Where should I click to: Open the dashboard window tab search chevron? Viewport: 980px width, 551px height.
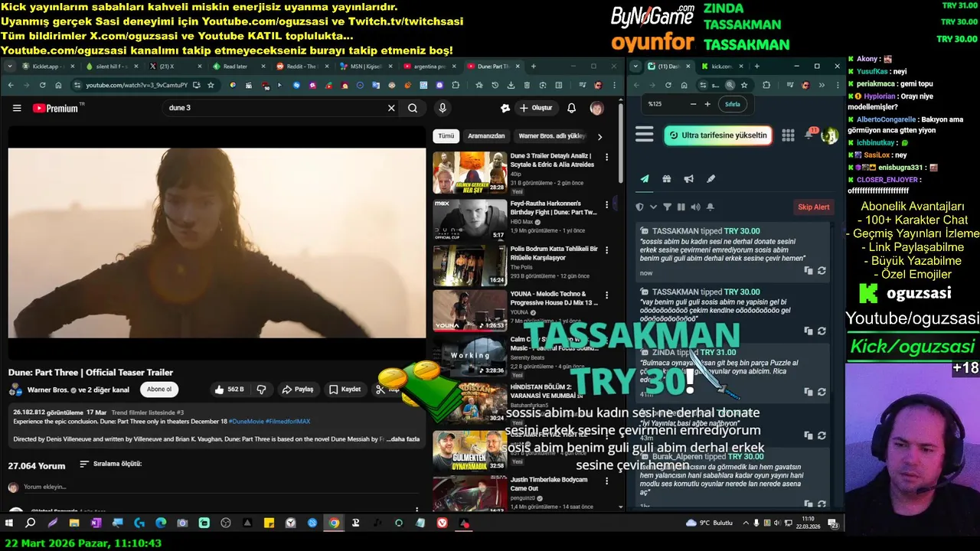point(635,67)
